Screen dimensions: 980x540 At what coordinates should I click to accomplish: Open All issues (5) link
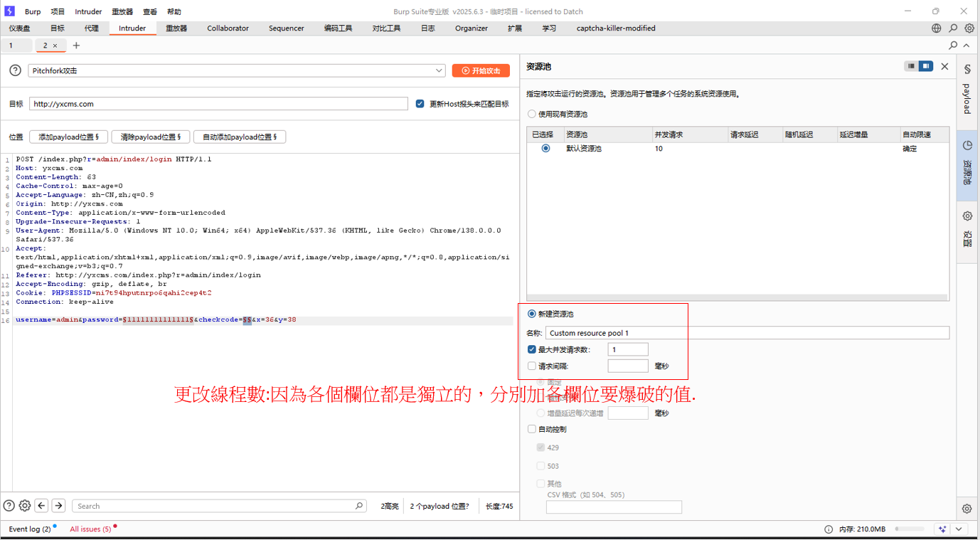tap(90, 529)
